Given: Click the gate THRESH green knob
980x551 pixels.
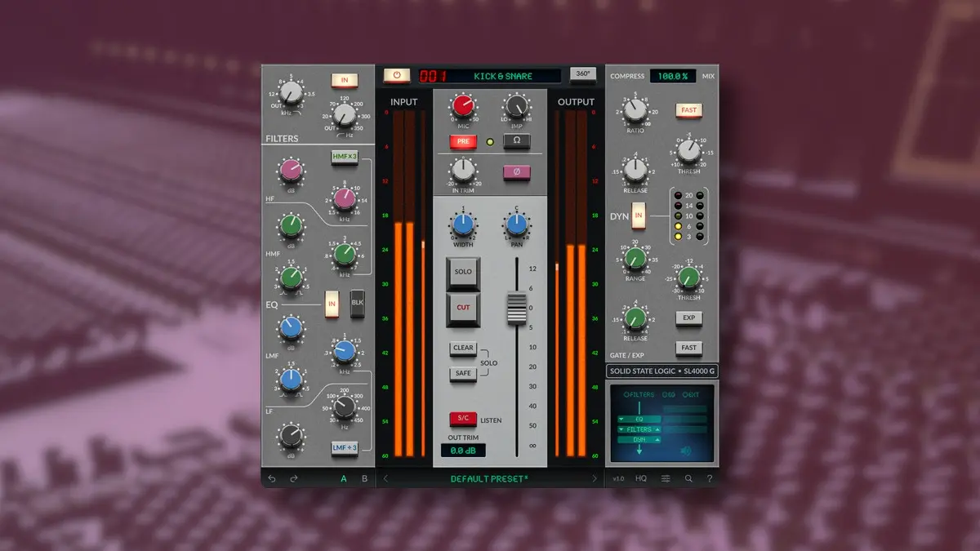Looking at the screenshot, I should [x=688, y=278].
